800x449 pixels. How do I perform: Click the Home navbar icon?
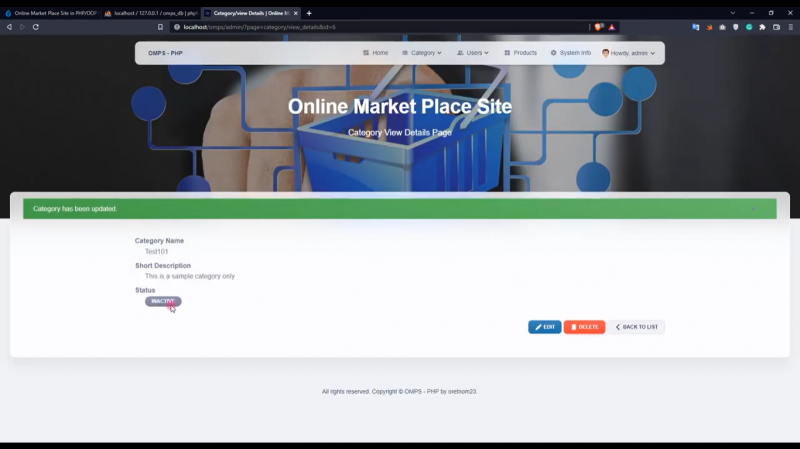pos(366,53)
